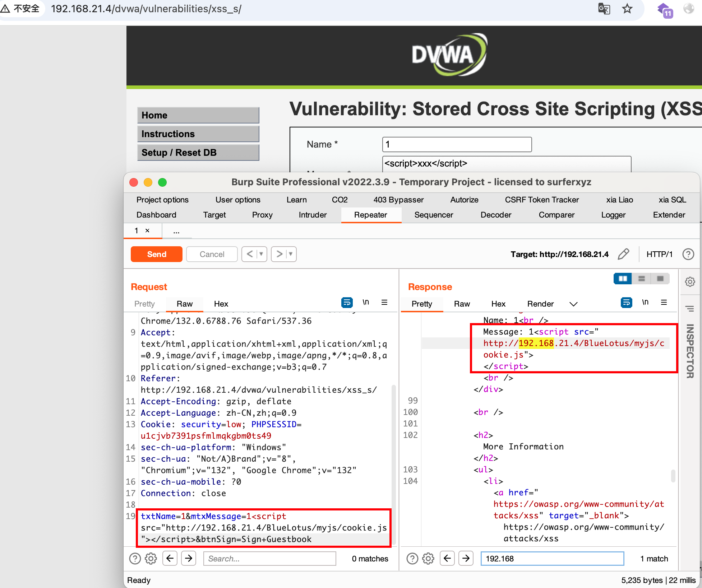Select combined single panel layout view button
The image size is (702, 588).
[x=660, y=279]
